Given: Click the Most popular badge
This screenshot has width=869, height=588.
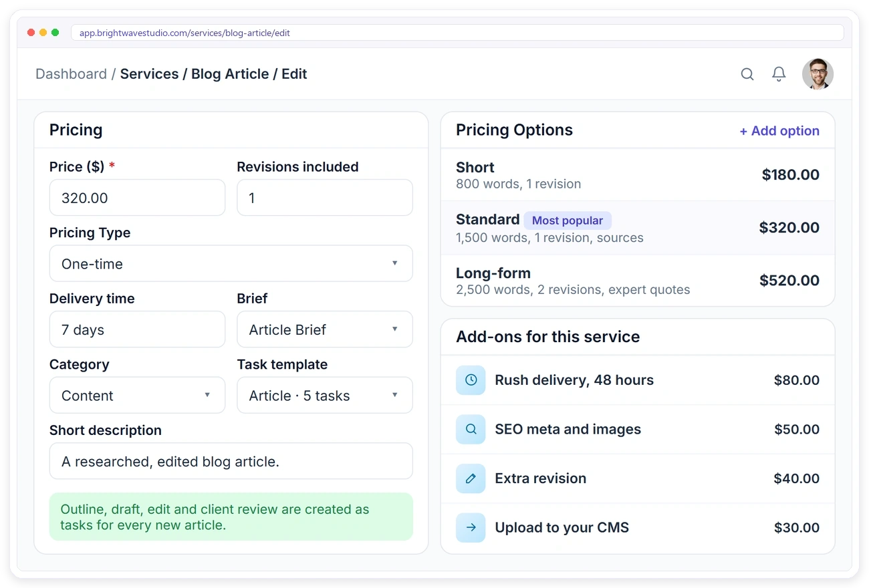Looking at the screenshot, I should coord(568,220).
